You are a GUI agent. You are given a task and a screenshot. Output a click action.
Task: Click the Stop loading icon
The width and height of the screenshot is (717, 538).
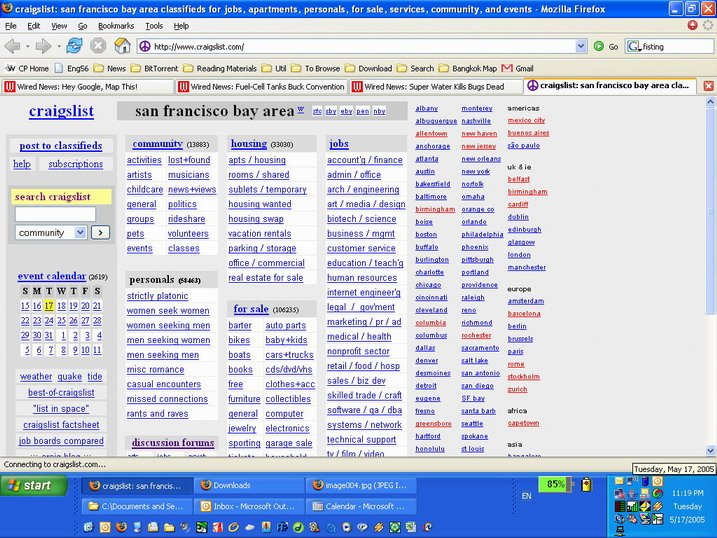coord(98,46)
